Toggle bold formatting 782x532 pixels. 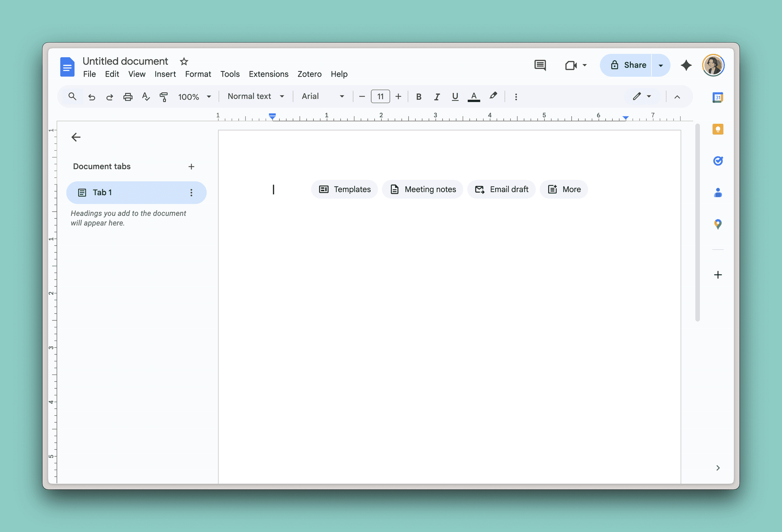click(x=418, y=97)
